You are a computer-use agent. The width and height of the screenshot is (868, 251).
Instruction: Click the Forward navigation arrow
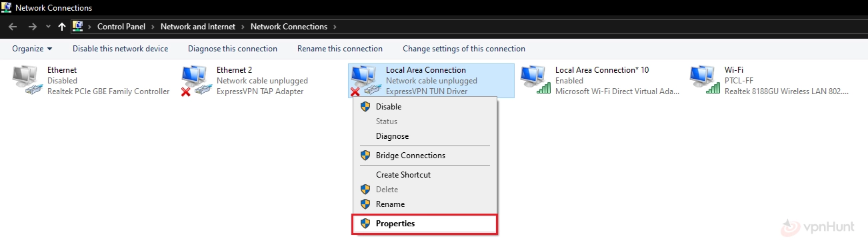click(x=33, y=27)
